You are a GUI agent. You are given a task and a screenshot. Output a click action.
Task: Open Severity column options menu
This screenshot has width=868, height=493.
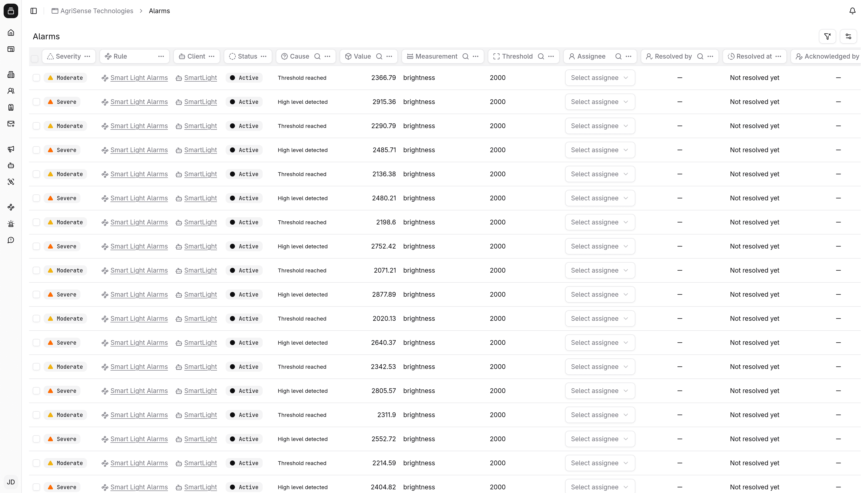[x=87, y=56]
